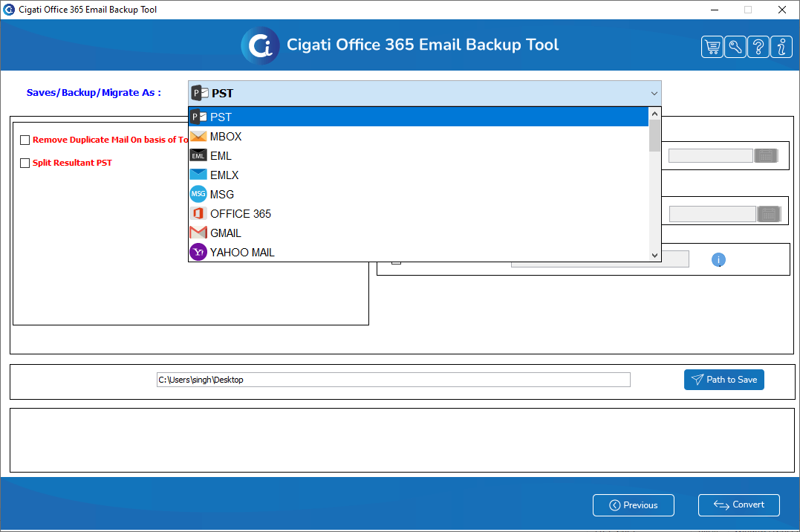Open the lower calendar date picker
This screenshot has height=532, width=800.
[x=769, y=214]
